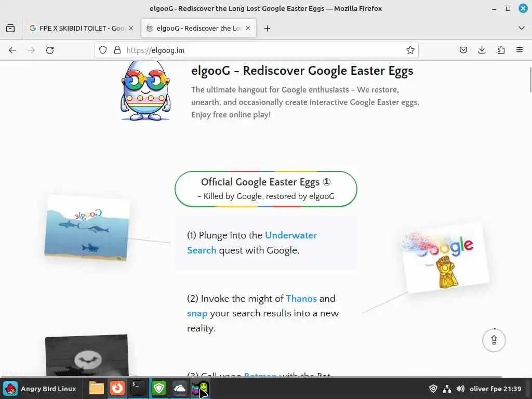Image resolution: width=532 pixels, height=399 pixels.
Task: Expand the list all tabs chevron
Action: (x=522, y=28)
